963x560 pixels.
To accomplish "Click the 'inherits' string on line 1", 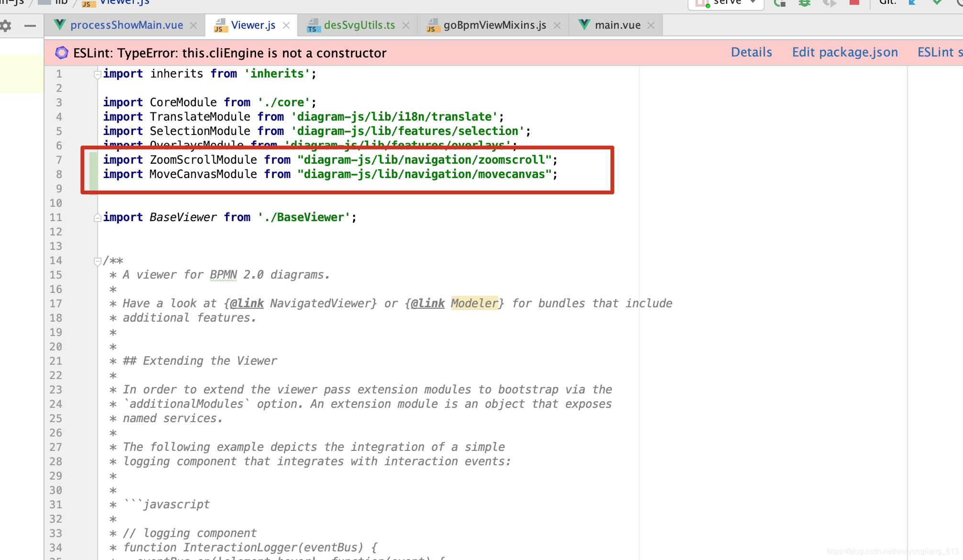I will (x=277, y=74).
